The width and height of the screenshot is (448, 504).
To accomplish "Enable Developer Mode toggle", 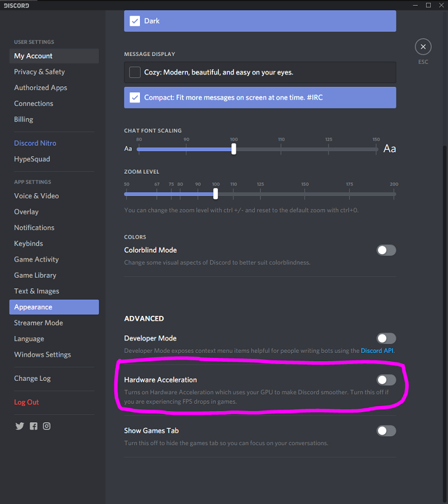I will 386,338.
